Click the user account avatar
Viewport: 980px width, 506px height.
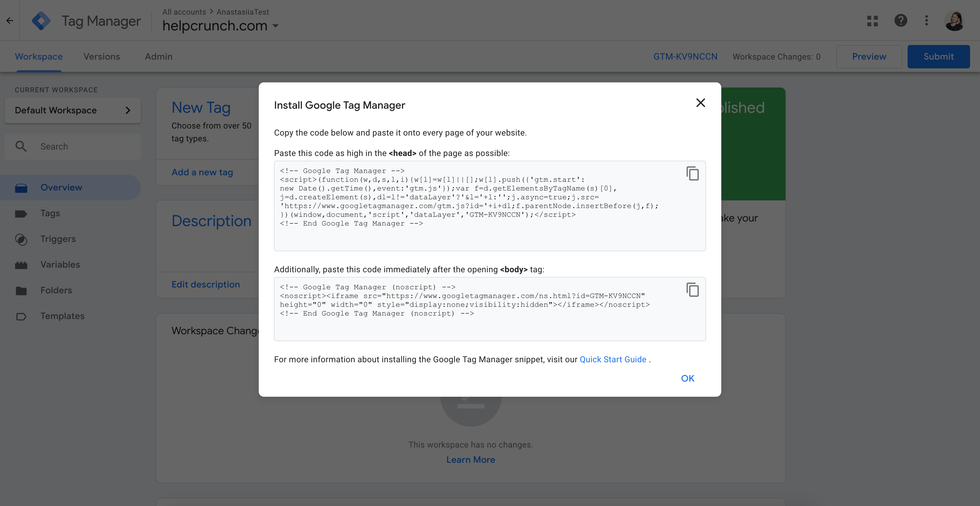point(955,20)
